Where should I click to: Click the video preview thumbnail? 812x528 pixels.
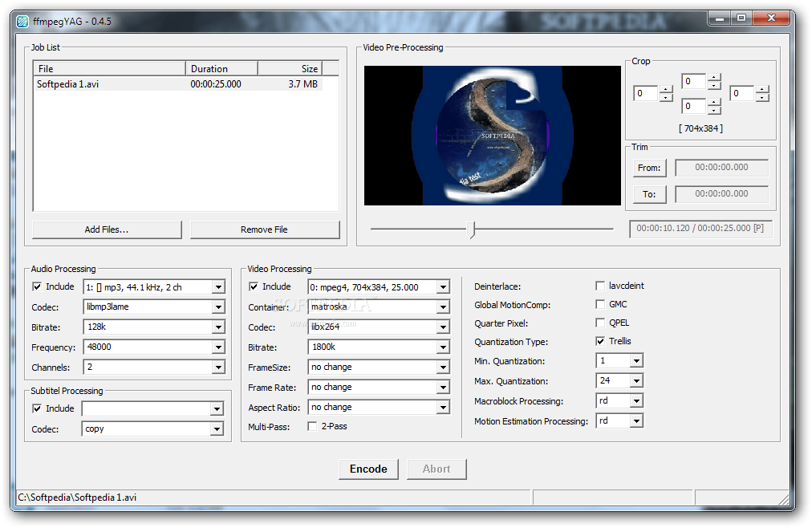tap(493, 136)
